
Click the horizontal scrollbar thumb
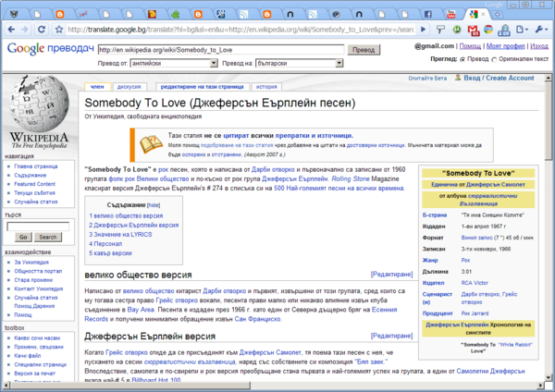click(x=129, y=385)
